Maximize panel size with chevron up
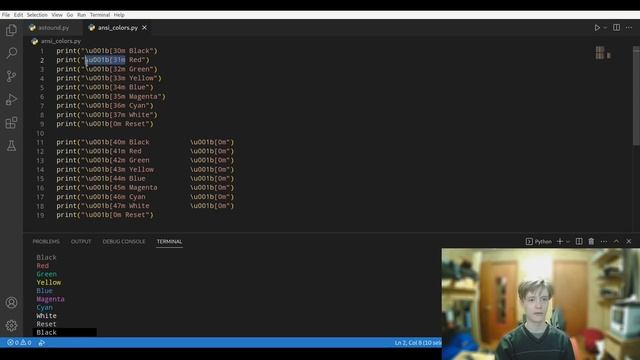 616,242
